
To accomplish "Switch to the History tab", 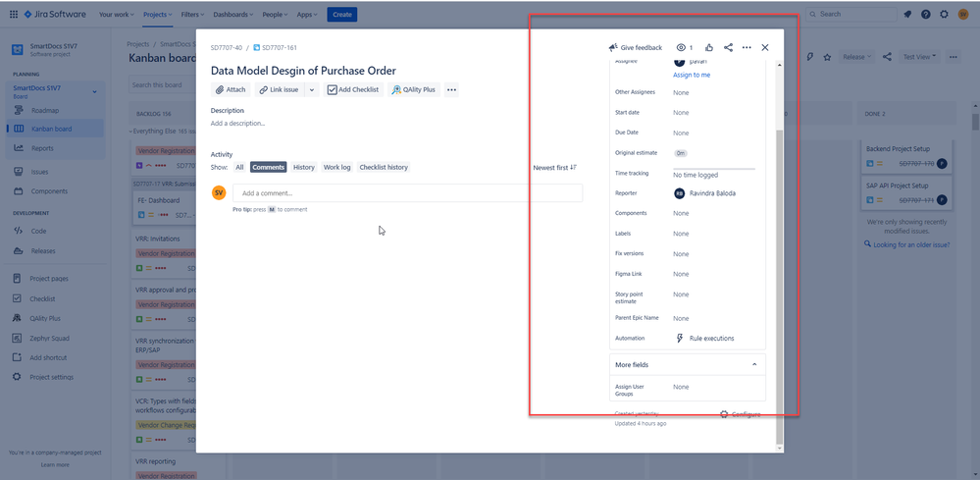I will tap(304, 168).
